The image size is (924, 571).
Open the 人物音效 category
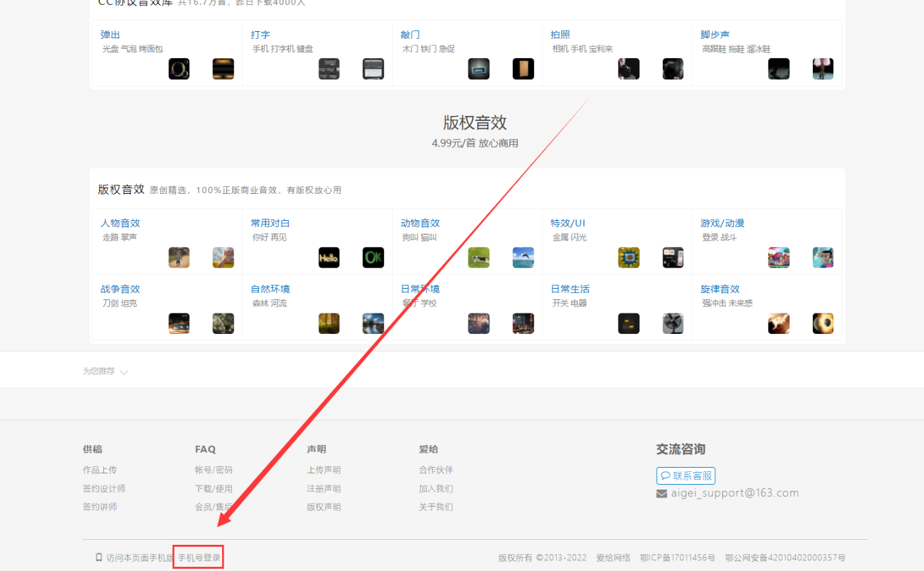[x=120, y=223]
